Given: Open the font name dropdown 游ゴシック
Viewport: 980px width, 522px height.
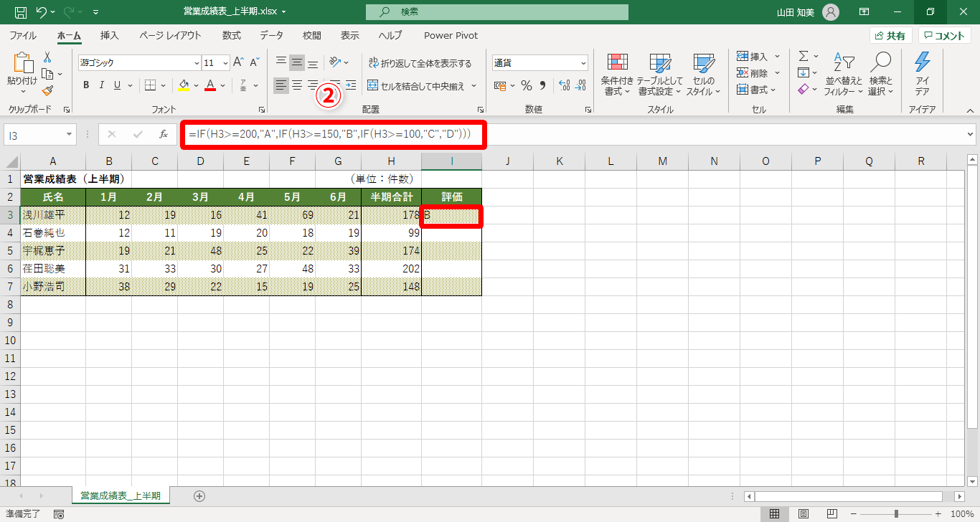Looking at the screenshot, I should click(x=196, y=62).
